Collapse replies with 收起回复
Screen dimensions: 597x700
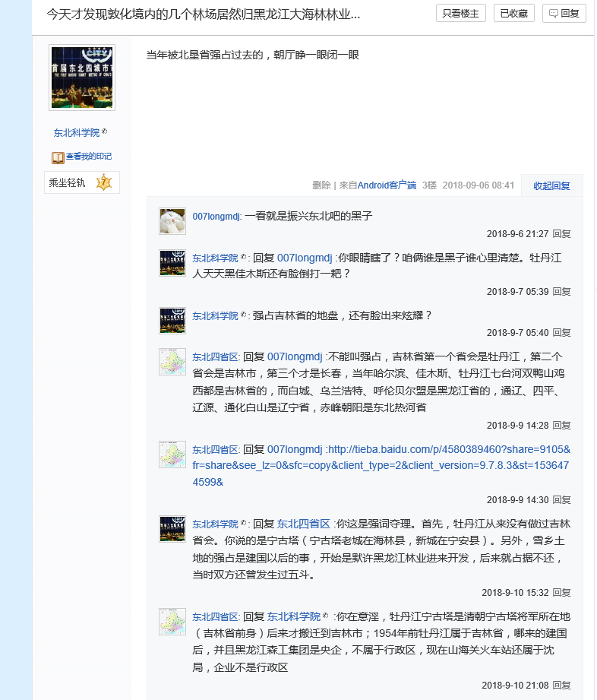(x=551, y=185)
